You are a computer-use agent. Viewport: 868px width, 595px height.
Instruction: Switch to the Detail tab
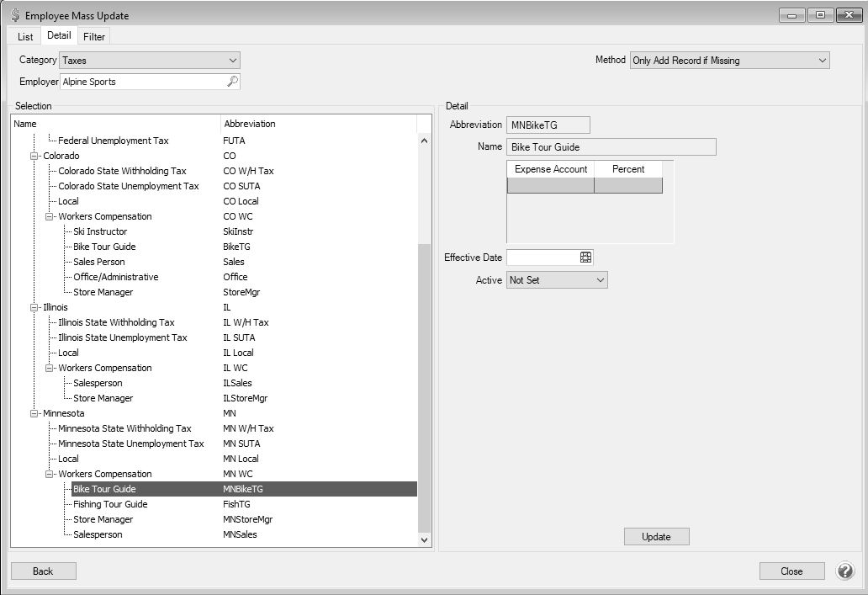point(59,35)
